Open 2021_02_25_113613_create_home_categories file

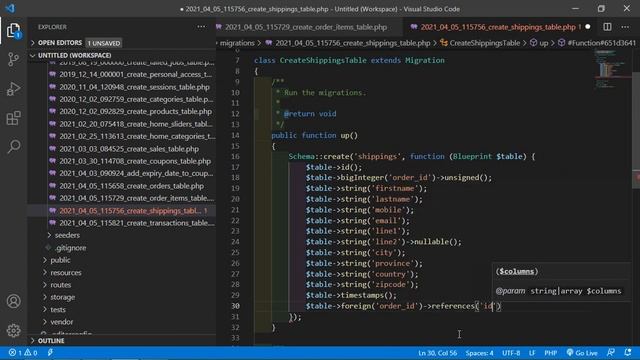click(137, 136)
